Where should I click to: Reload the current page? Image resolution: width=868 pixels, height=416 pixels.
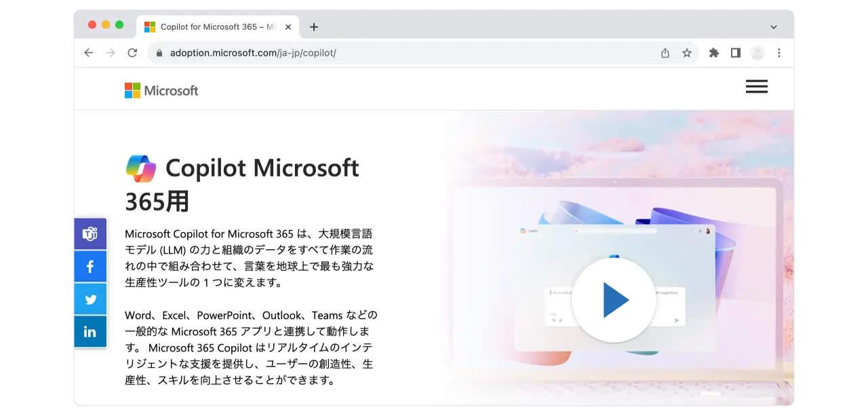[132, 53]
